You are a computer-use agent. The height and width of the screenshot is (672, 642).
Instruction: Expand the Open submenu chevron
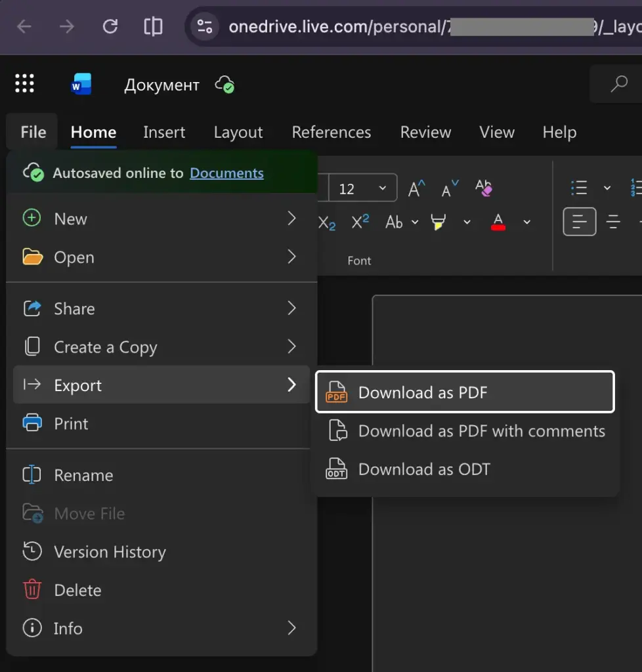292,257
